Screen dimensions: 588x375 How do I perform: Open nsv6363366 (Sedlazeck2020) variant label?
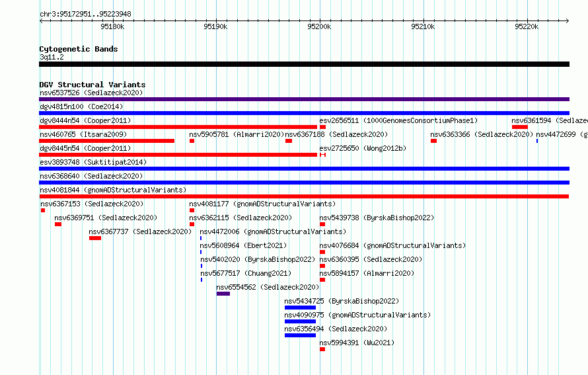click(x=482, y=134)
